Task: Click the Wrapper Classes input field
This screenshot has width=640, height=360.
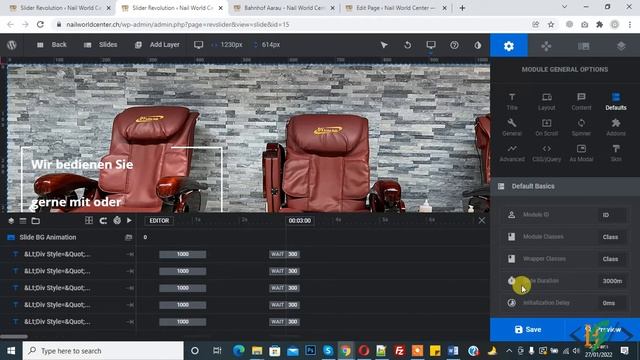Action: tap(612, 259)
